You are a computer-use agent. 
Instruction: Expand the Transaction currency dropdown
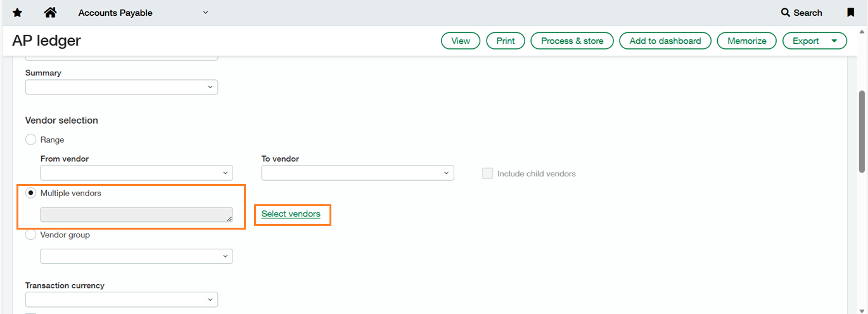pos(122,299)
